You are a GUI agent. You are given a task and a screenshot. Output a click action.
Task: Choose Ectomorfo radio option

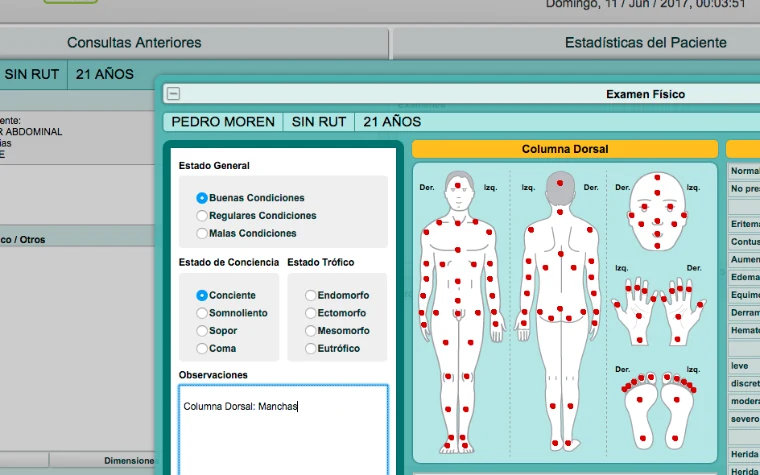(311, 313)
